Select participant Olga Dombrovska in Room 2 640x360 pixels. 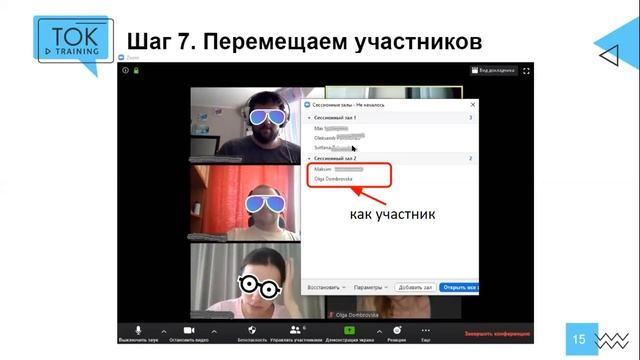333,179
